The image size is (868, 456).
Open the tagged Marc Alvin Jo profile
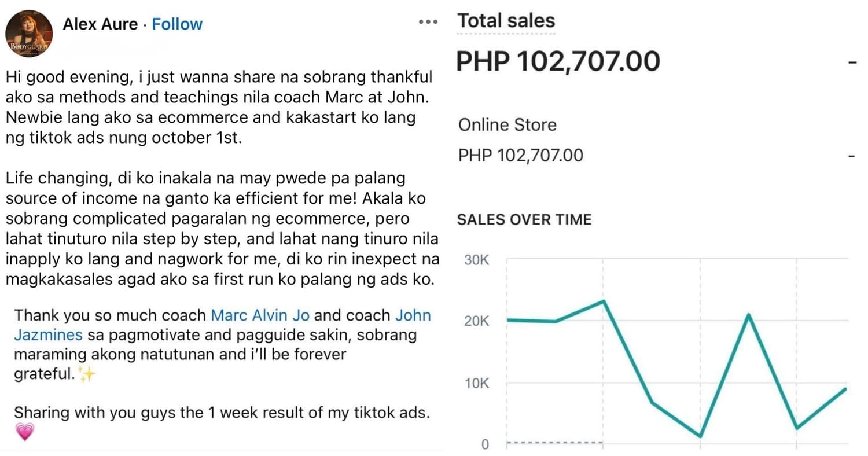click(260, 315)
